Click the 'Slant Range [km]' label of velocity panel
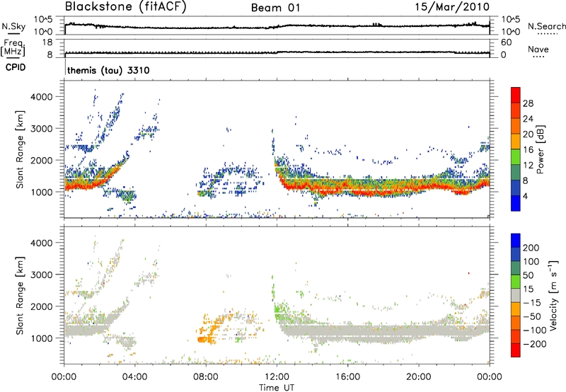Image resolution: width=566 pixels, height=392 pixels. pos(20,295)
